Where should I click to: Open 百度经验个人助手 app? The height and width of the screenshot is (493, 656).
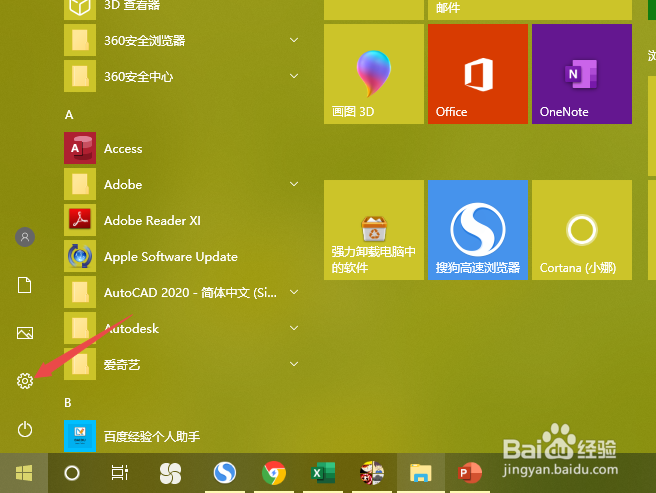tap(182, 436)
